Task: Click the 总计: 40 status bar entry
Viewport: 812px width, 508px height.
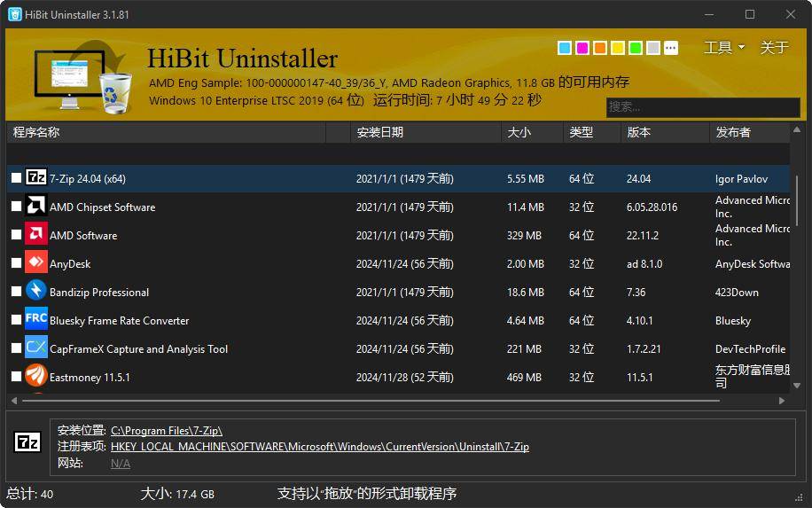Action: pyautogui.click(x=30, y=494)
